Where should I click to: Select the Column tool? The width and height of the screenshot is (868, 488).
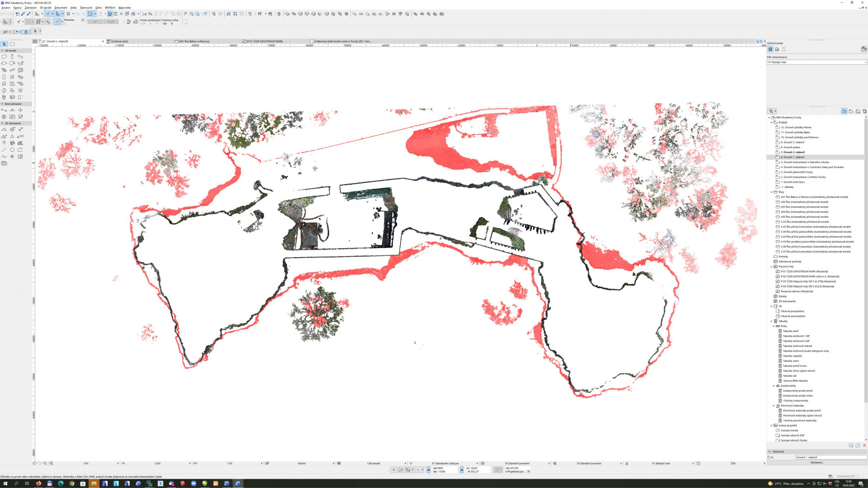click(12, 57)
